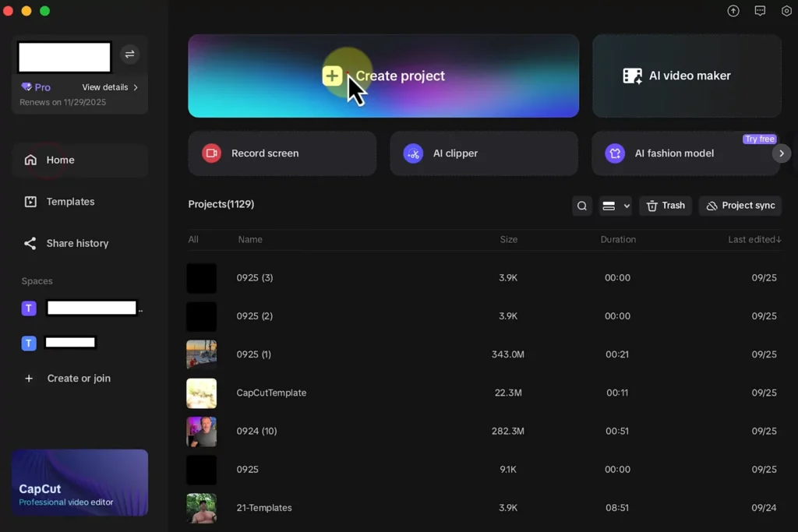This screenshot has height=532, width=798.
Task: Open the feedback message icon
Action: 760,11
